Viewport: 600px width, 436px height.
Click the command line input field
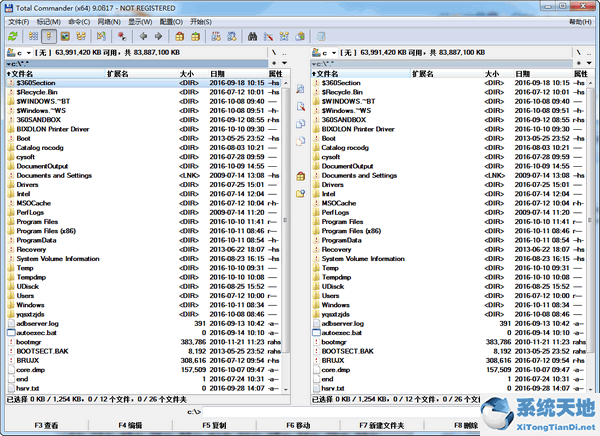(341, 412)
